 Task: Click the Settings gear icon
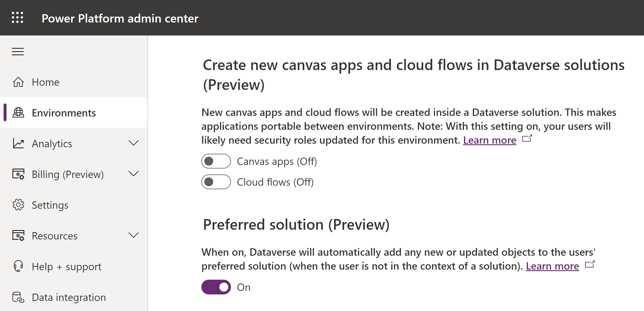(x=18, y=205)
